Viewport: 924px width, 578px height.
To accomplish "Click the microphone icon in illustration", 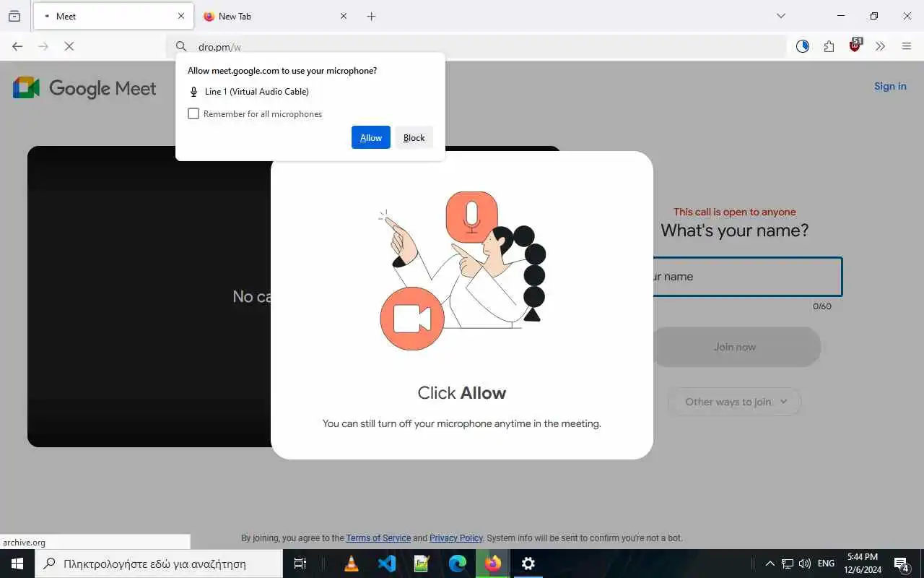I will click(472, 217).
